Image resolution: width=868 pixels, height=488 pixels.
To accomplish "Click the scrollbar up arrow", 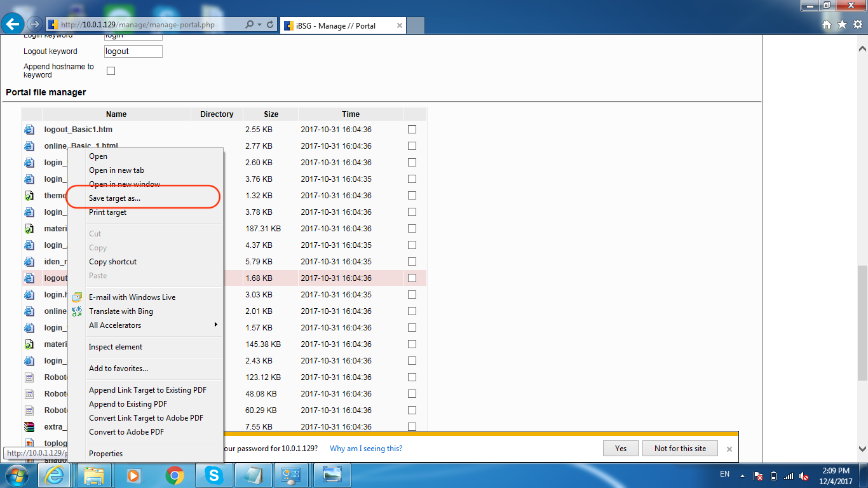I will (x=862, y=48).
